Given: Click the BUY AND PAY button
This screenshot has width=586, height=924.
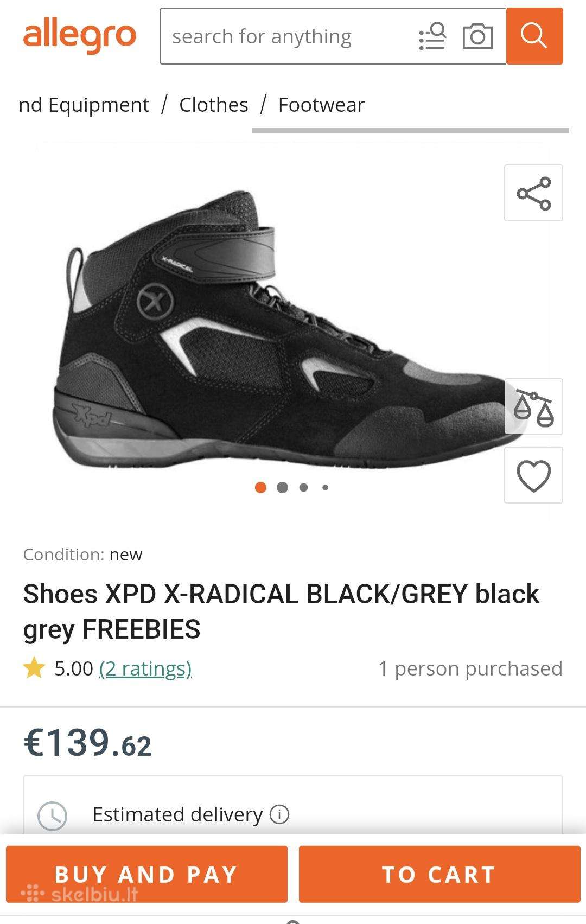Looking at the screenshot, I should coord(146,874).
